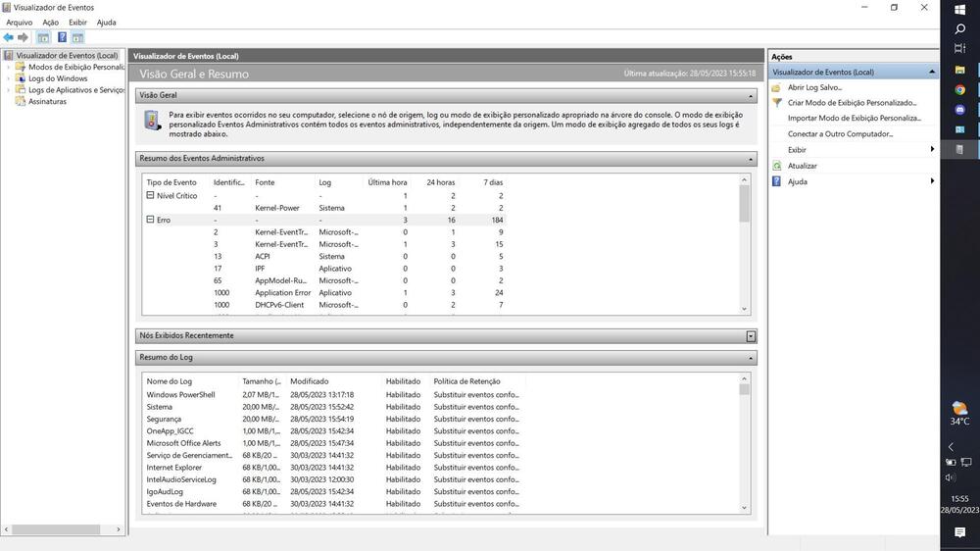
Task: Open the Ação menu
Action: (x=50, y=23)
